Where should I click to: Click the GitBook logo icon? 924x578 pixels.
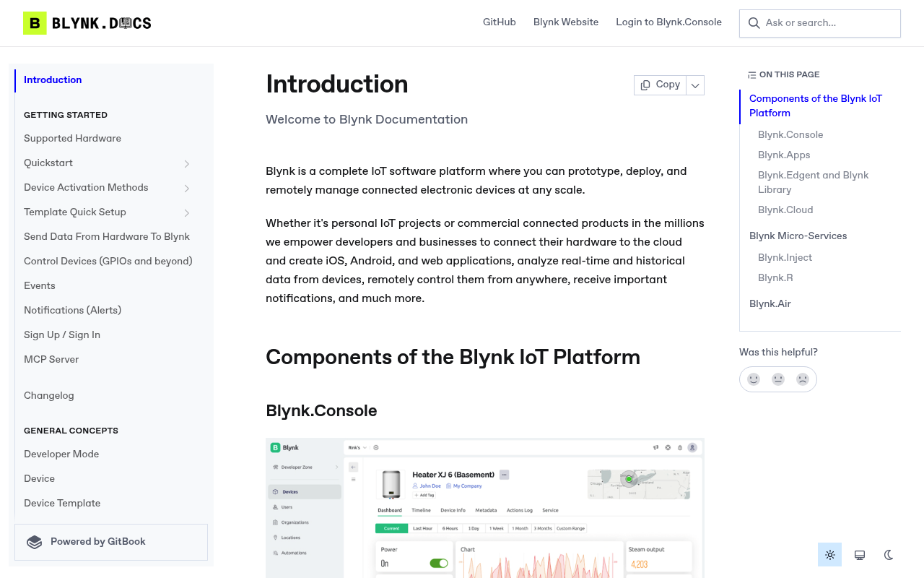pos(34,542)
